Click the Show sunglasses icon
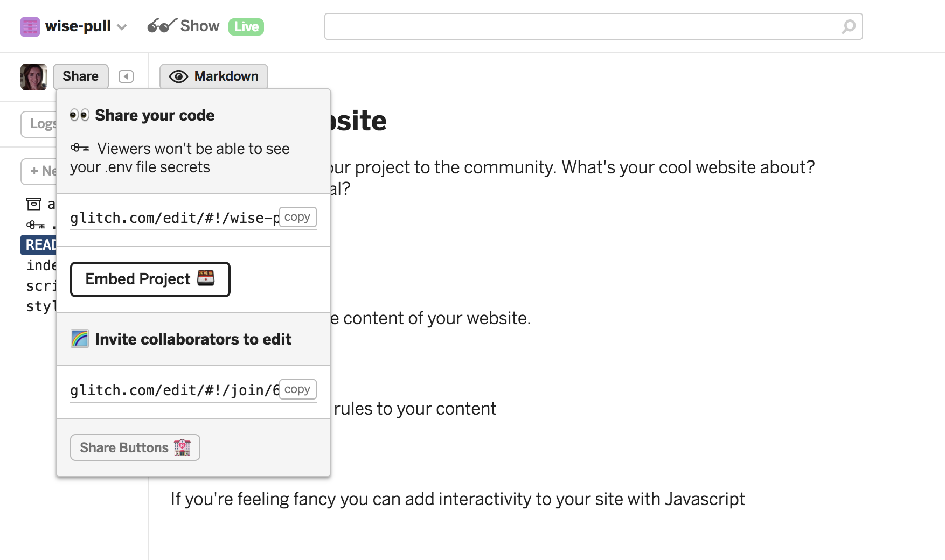The height and width of the screenshot is (560, 945). tap(162, 26)
